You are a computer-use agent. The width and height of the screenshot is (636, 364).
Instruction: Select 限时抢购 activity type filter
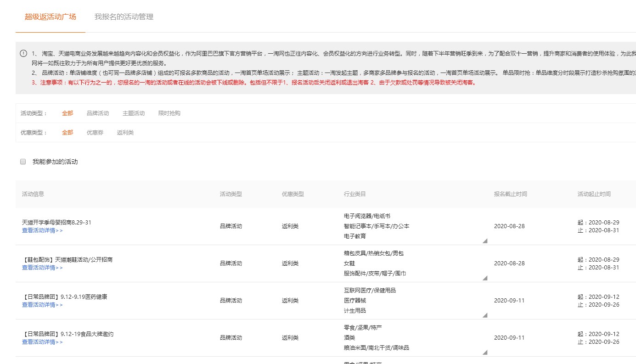pyautogui.click(x=169, y=113)
